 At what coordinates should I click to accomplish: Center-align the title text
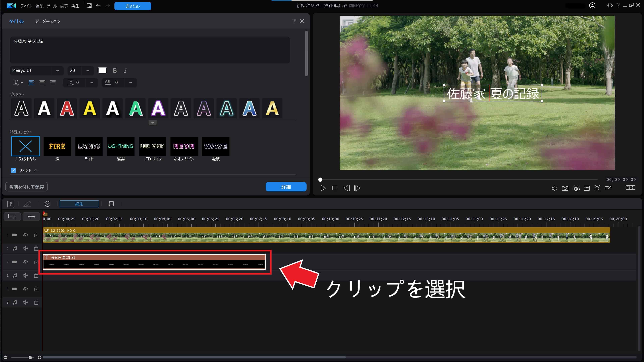pyautogui.click(x=42, y=83)
